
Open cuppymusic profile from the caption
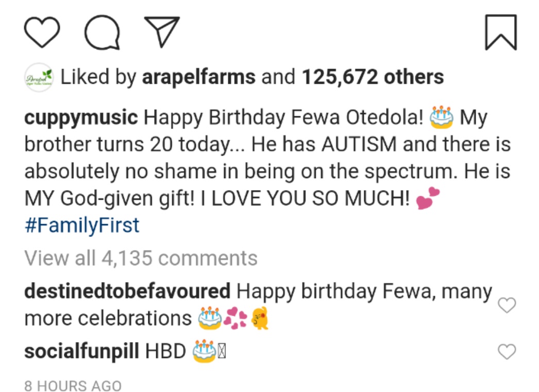(81, 118)
